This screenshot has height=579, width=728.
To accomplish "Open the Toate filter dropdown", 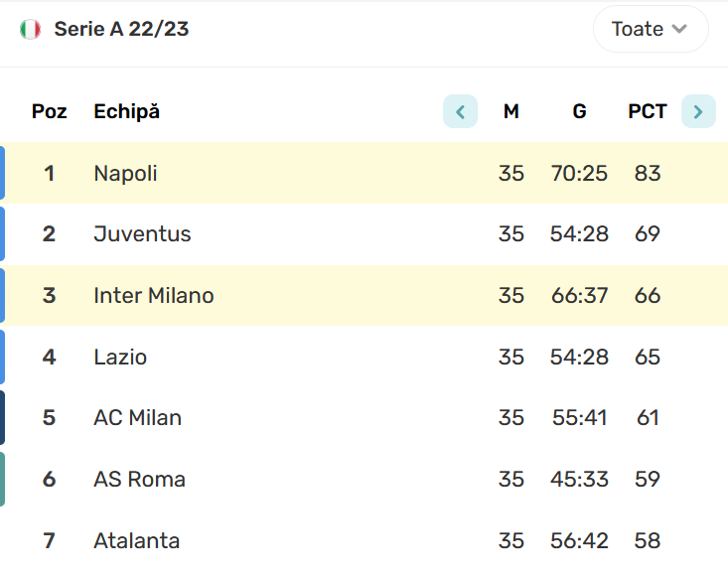I will pos(651,29).
